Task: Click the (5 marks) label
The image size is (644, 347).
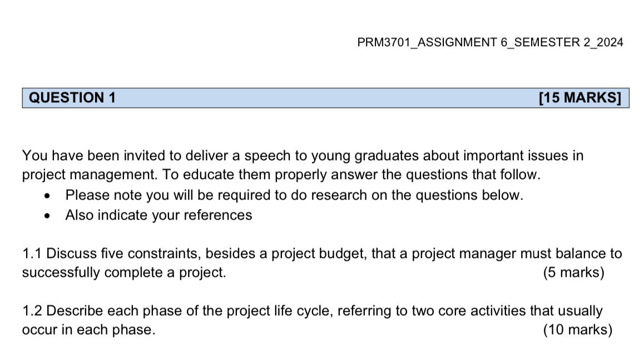Action: click(x=573, y=273)
